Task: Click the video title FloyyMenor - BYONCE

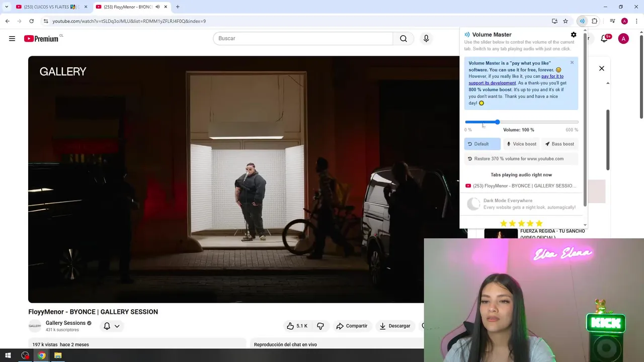Action: coord(93,312)
